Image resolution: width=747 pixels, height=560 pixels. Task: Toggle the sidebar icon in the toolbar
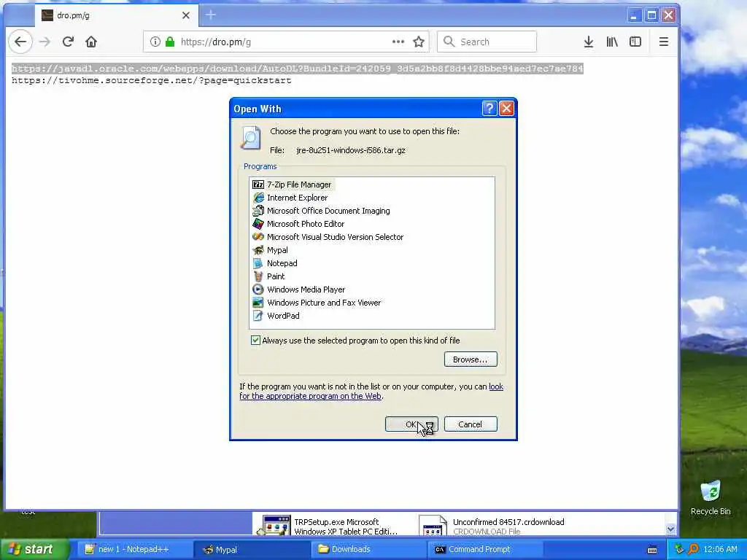pyautogui.click(x=635, y=42)
